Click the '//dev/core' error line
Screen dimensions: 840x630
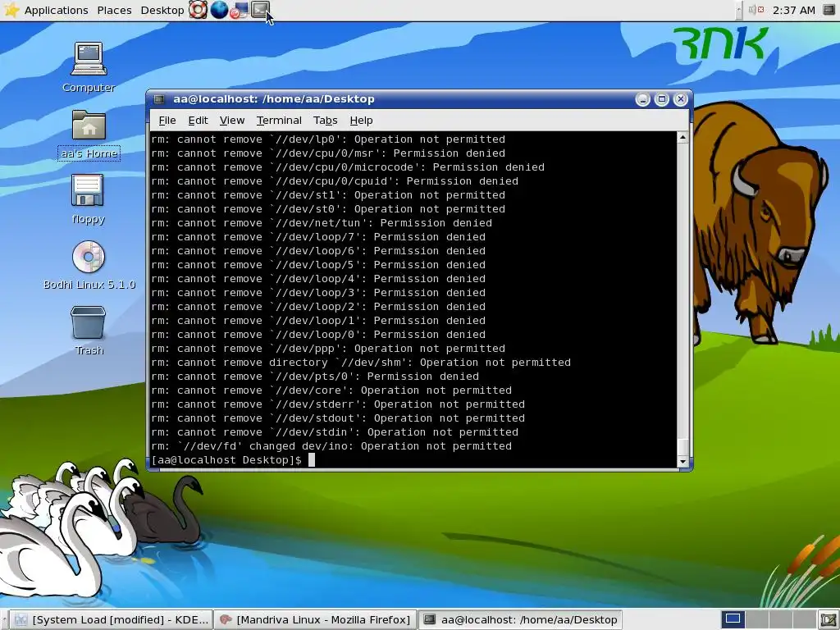click(x=331, y=390)
